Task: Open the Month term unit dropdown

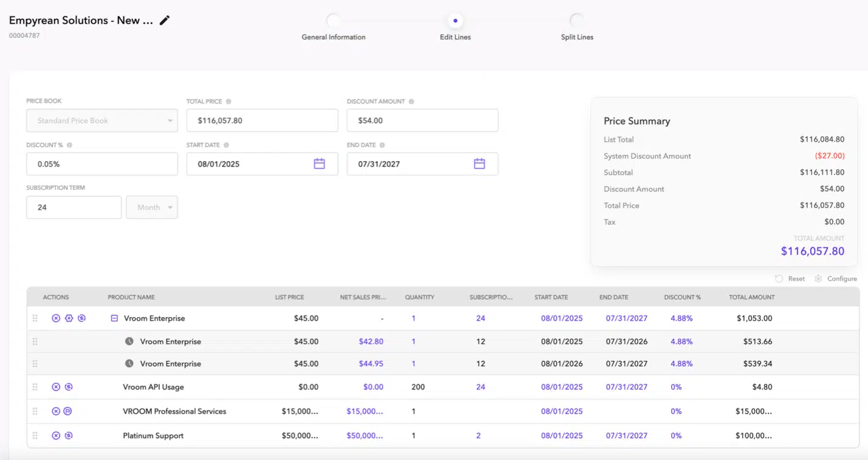Action: [152, 207]
